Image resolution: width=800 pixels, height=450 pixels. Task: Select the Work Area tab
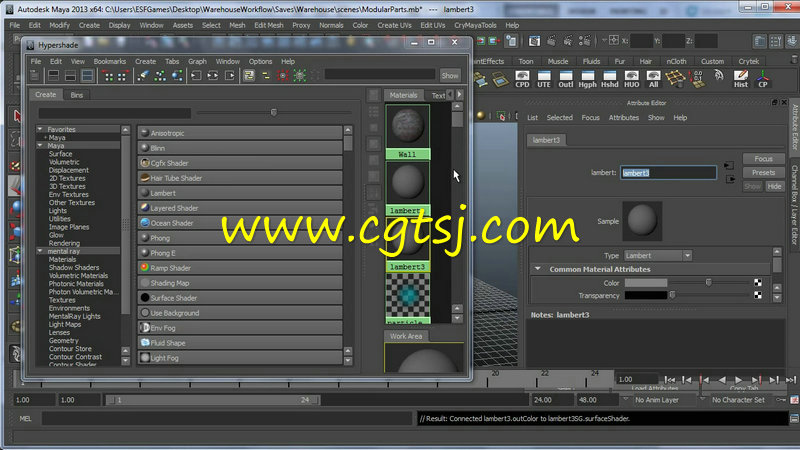point(406,336)
